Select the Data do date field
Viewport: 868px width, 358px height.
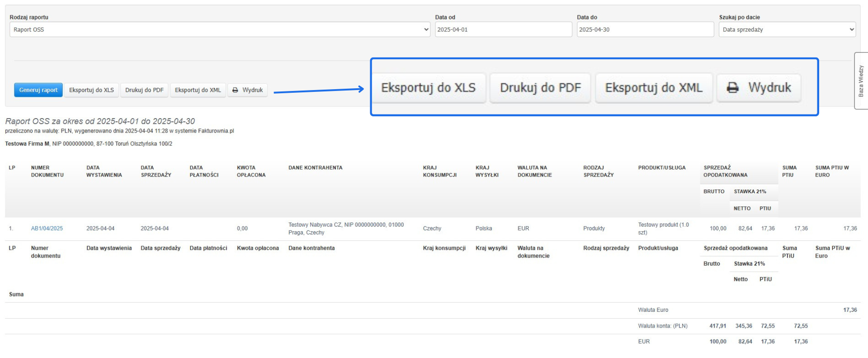point(645,29)
